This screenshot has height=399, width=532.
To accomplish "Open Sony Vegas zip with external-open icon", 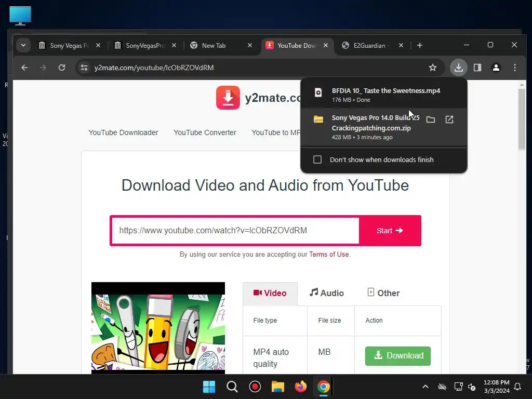I will tap(449, 119).
